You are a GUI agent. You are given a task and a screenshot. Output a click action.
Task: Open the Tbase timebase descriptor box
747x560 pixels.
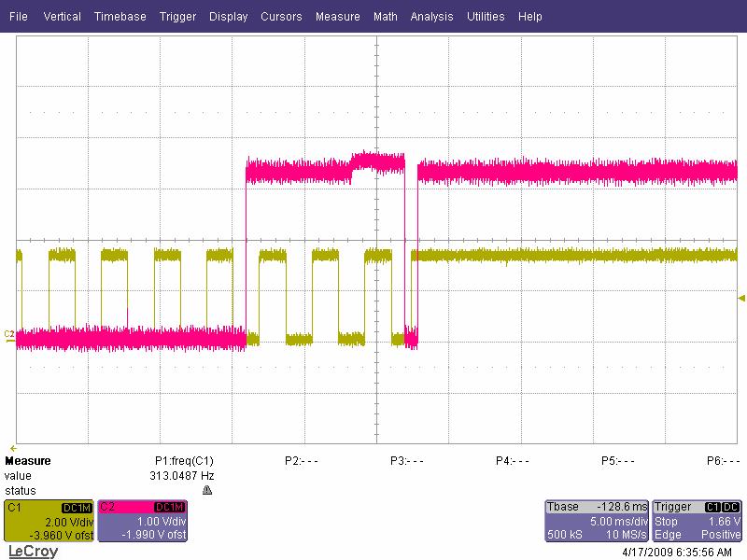coord(597,521)
